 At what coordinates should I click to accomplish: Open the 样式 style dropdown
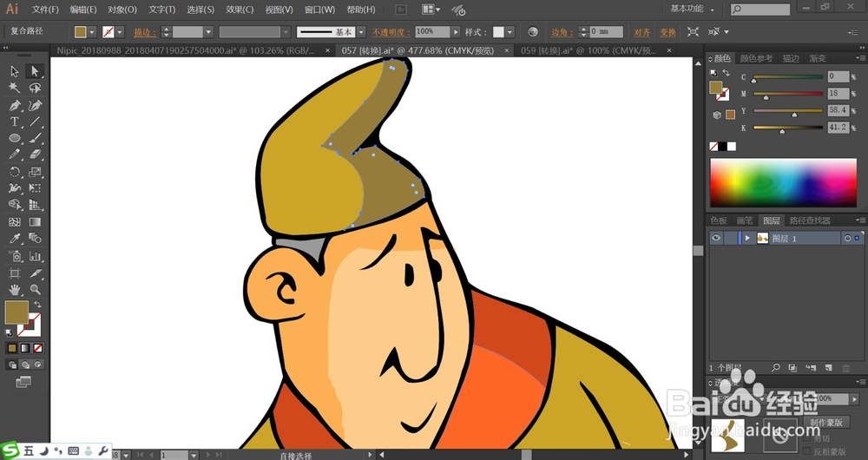(510, 32)
